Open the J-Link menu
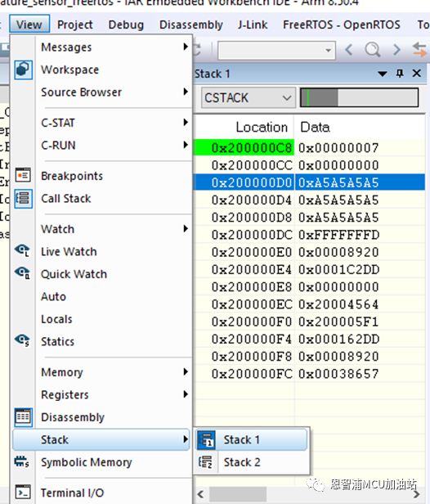Viewport: 430px width, 504px height. point(253,25)
